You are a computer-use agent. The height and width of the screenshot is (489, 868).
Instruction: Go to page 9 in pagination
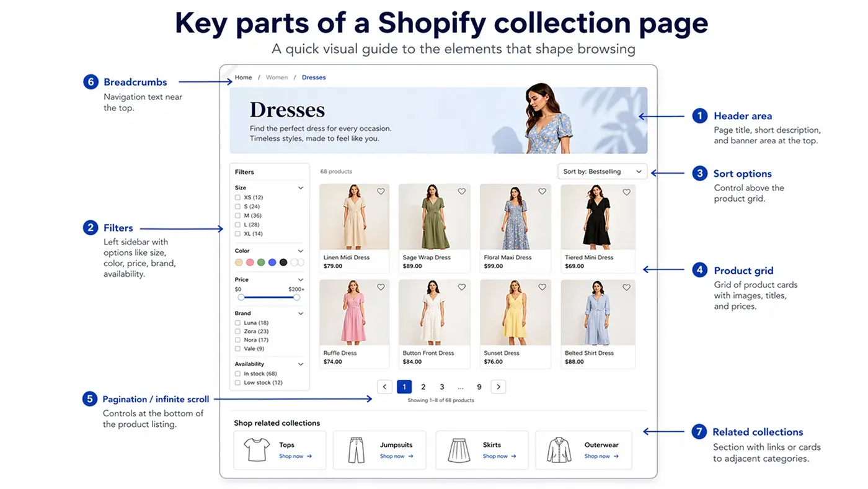[479, 387]
